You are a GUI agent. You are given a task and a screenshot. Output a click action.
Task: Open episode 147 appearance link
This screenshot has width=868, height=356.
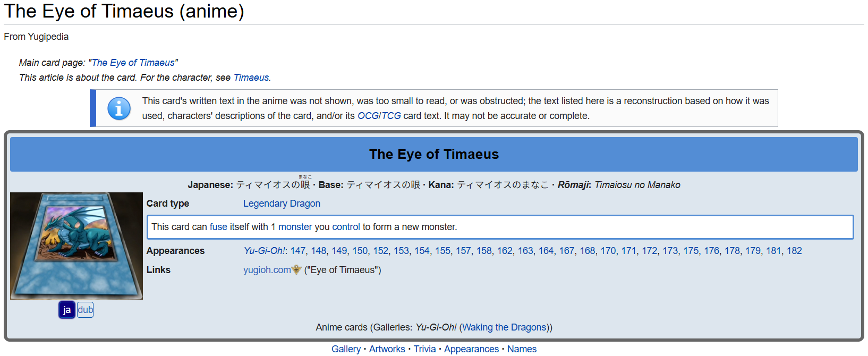coord(298,251)
